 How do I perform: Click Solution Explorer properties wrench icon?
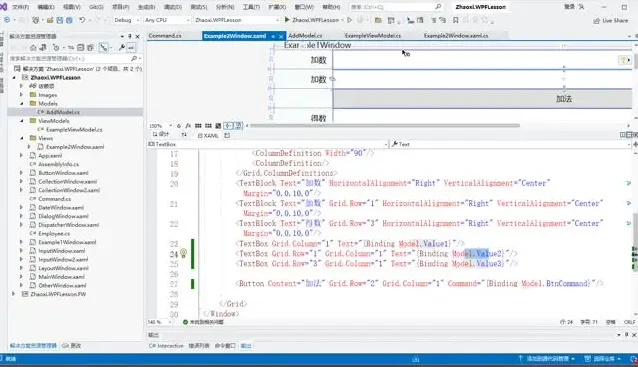[x=121, y=48]
